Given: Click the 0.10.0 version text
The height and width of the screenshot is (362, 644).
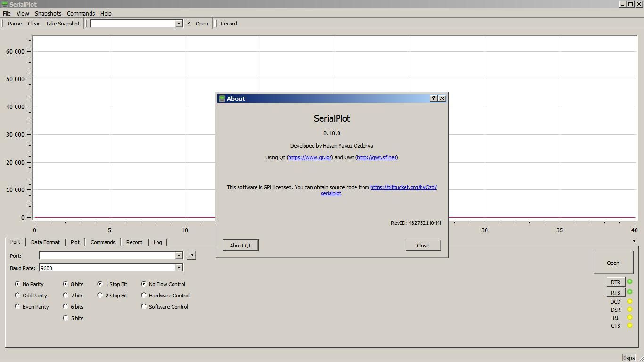Looking at the screenshot, I should click(332, 133).
